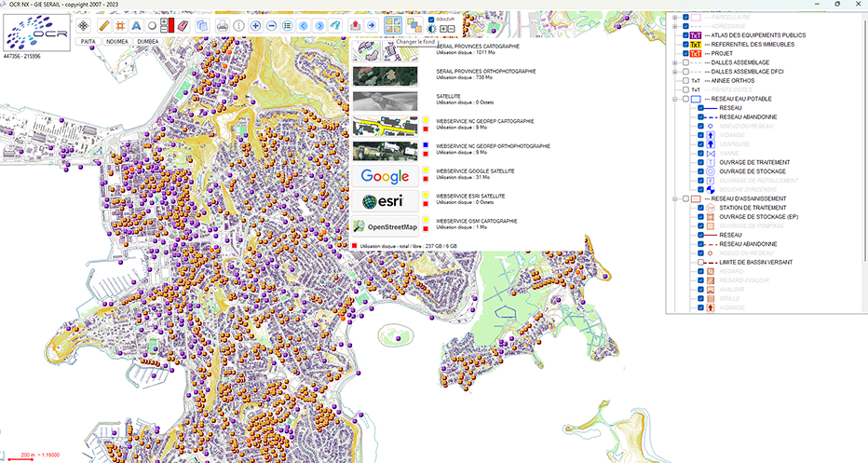Select SERAIL PROVINCES ORTHOPHOTOGRAPHIE background thumbnail

(385, 75)
